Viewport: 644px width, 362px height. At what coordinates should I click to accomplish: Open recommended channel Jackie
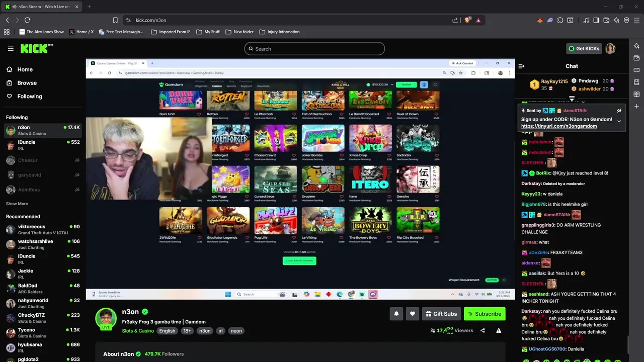tap(43, 274)
